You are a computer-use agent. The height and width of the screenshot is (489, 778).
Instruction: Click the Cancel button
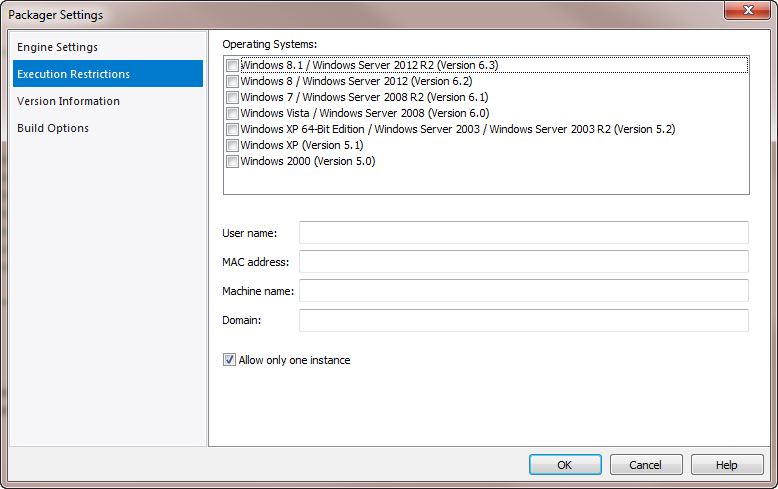(x=646, y=465)
